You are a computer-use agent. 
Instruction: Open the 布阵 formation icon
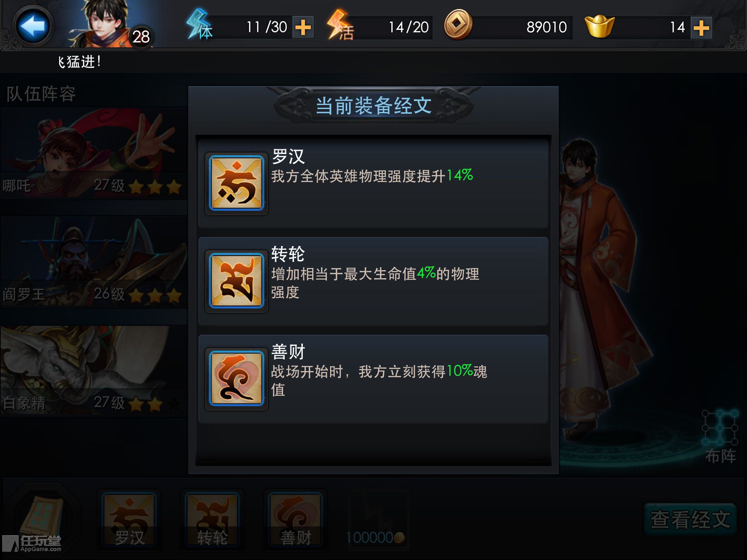pyautogui.click(x=720, y=437)
